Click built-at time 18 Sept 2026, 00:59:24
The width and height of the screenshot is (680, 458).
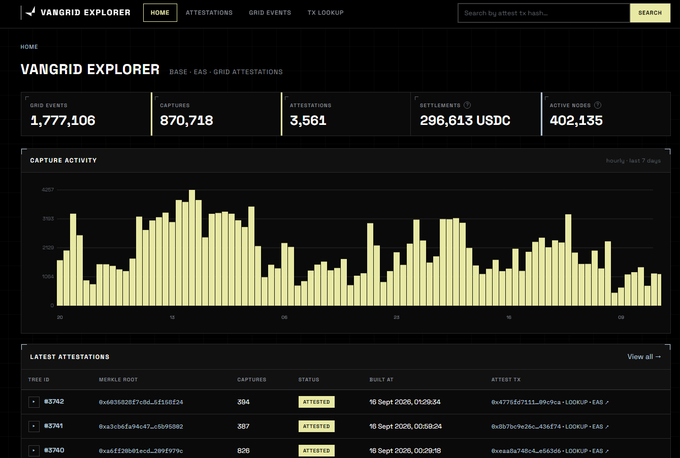tap(405, 426)
